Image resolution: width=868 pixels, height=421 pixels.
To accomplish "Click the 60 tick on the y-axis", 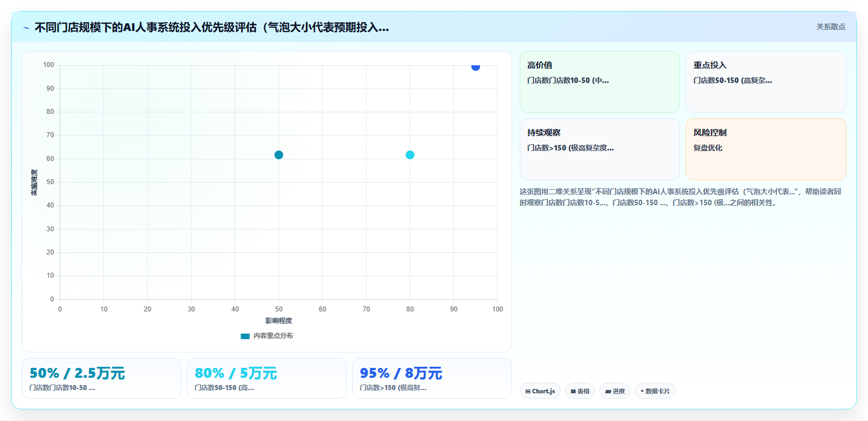I will point(50,159).
